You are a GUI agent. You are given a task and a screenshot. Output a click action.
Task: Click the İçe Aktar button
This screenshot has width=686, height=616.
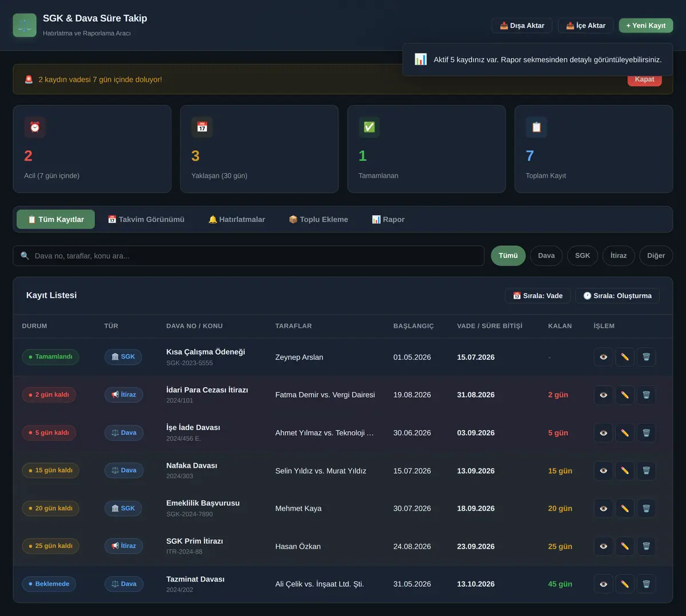(x=586, y=26)
